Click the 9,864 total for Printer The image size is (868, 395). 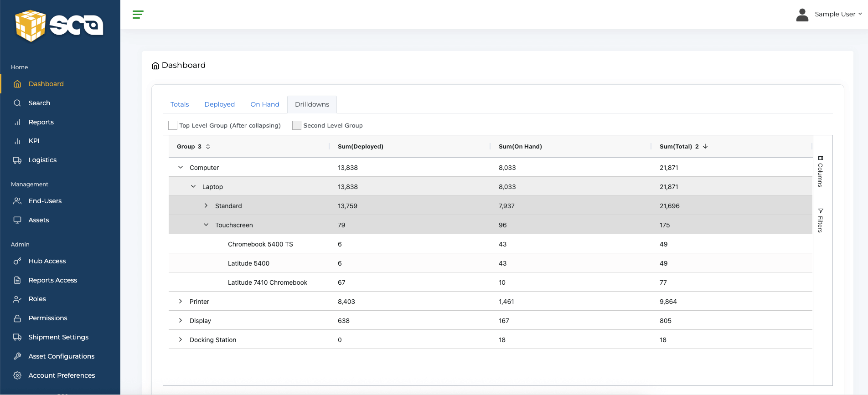coord(668,302)
